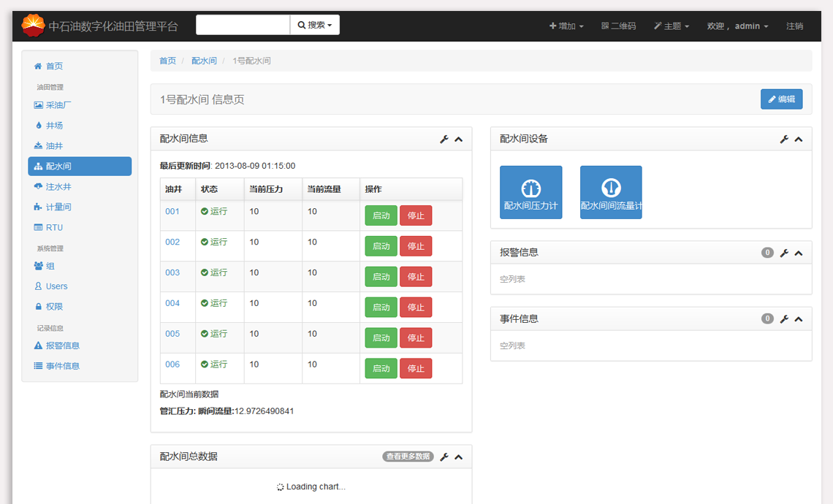
Task: Collapse the 配水间信息 panel with chevron
Action: point(459,140)
